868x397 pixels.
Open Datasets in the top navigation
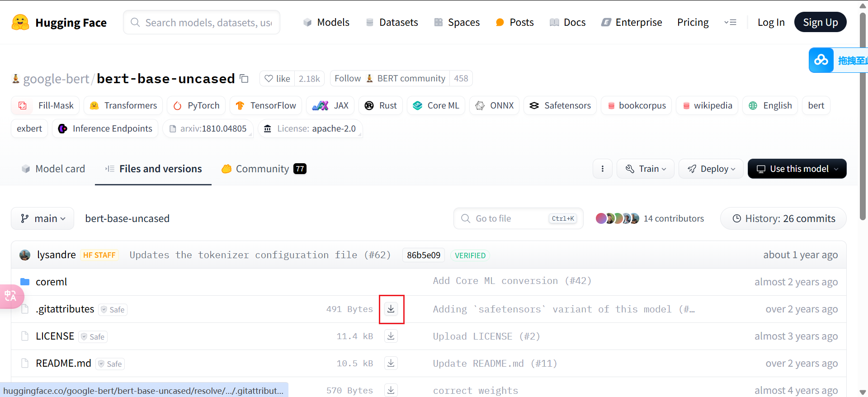pyautogui.click(x=392, y=22)
